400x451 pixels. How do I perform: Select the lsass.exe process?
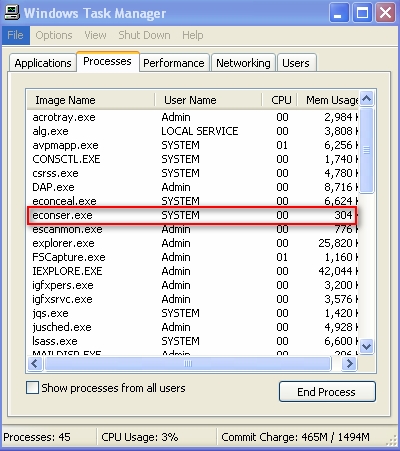(x=193, y=341)
